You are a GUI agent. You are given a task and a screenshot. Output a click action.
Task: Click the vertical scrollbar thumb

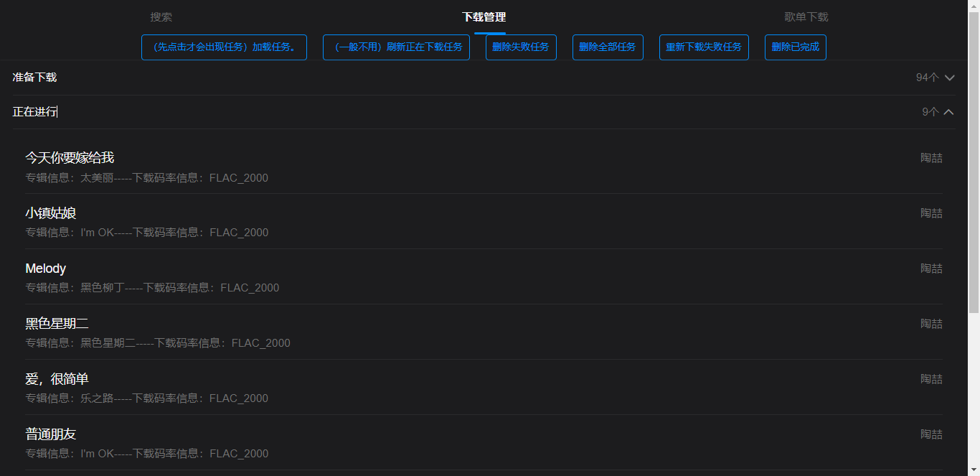tap(974, 162)
